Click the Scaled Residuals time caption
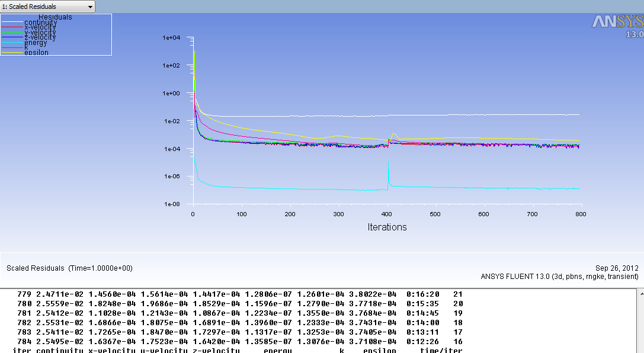644x353 pixels. click(69, 268)
